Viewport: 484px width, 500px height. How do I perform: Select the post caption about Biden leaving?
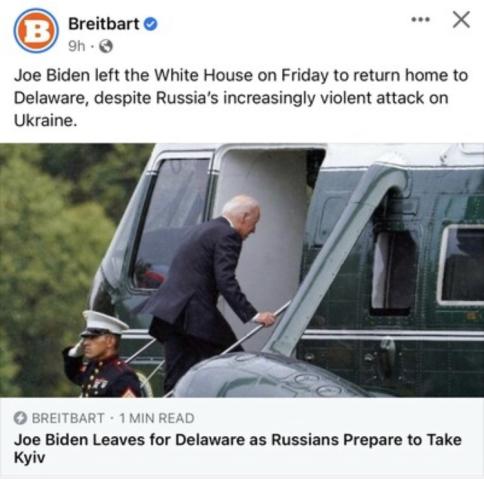(x=241, y=98)
